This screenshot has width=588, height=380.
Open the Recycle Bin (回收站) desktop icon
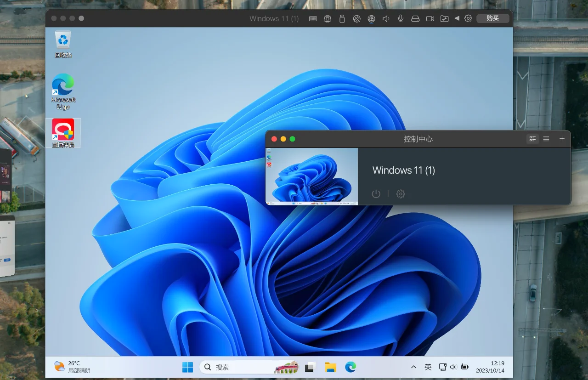(x=63, y=44)
